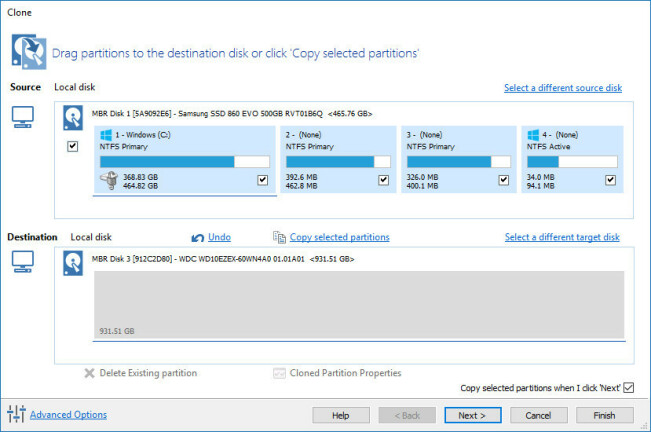Viewport: 651px width, 432px height.
Task: Click the source computer monitor icon
Action: pyautogui.click(x=23, y=117)
